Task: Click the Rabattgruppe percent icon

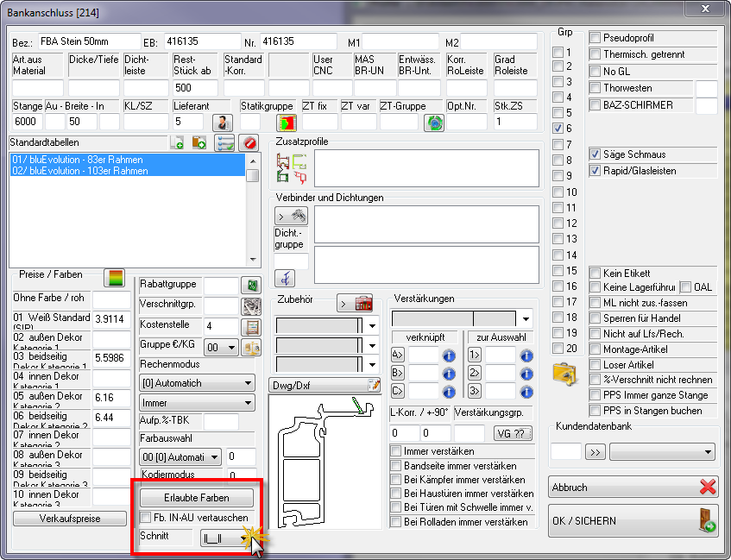Action: (251, 286)
